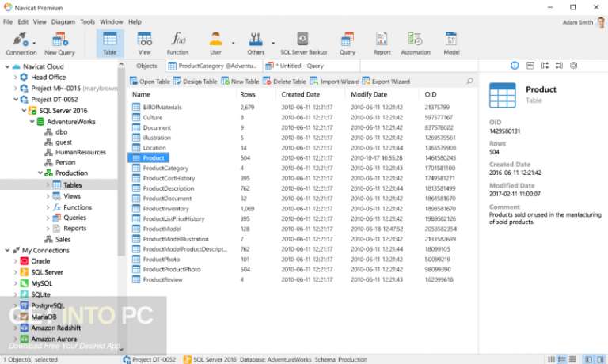Click the New Query toolbar icon
The height and width of the screenshot is (364, 608).
59,44
